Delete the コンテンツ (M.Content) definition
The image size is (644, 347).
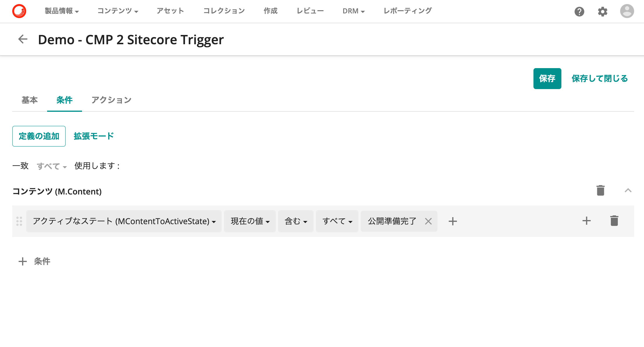pyautogui.click(x=600, y=190)
